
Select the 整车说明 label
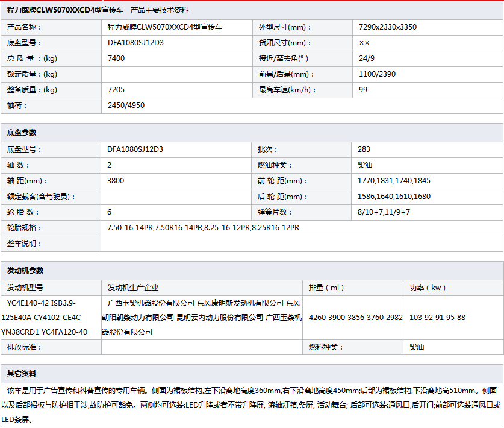(24, 244)
